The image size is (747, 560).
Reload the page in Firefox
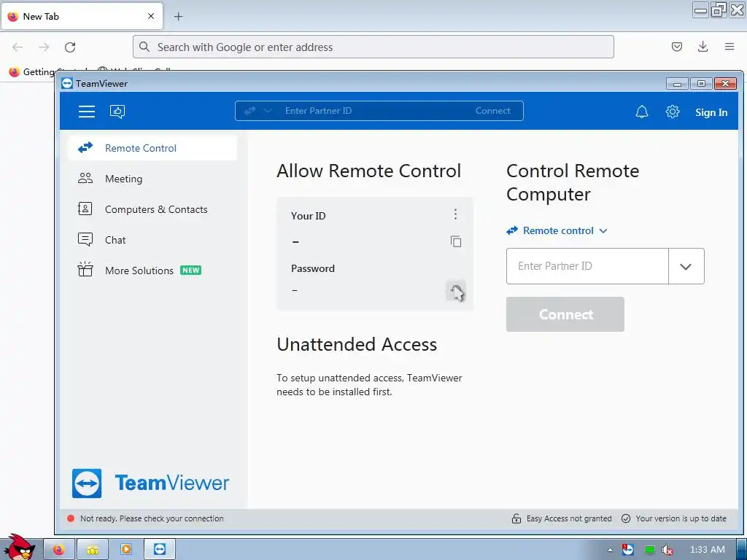tap(70, 47)
